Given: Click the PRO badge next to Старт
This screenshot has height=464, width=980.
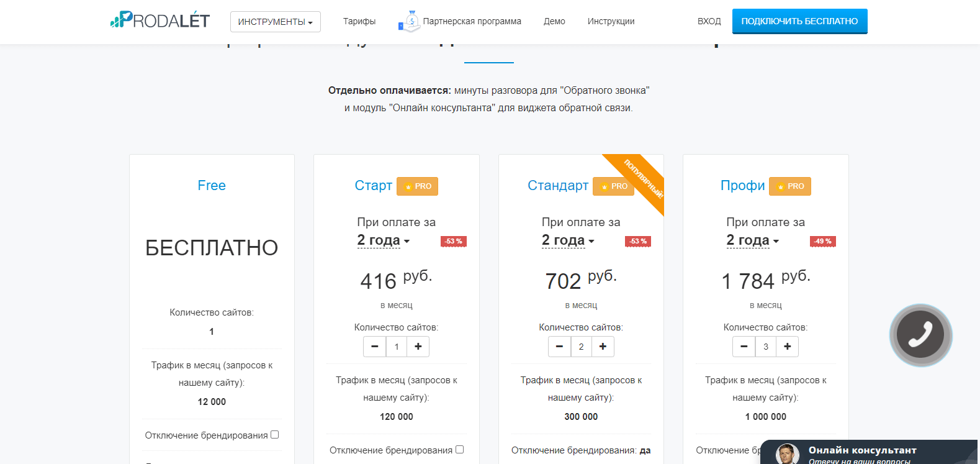Looking at the screenshot, I should [x=417, y=186].
